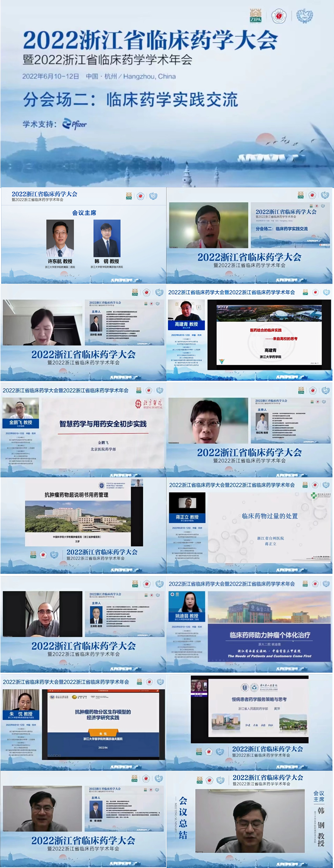Click the slide title 临床药师助力肿瘤个体化治疗
The width and height of the screenshot is (334, 868).
pos(270,635)
